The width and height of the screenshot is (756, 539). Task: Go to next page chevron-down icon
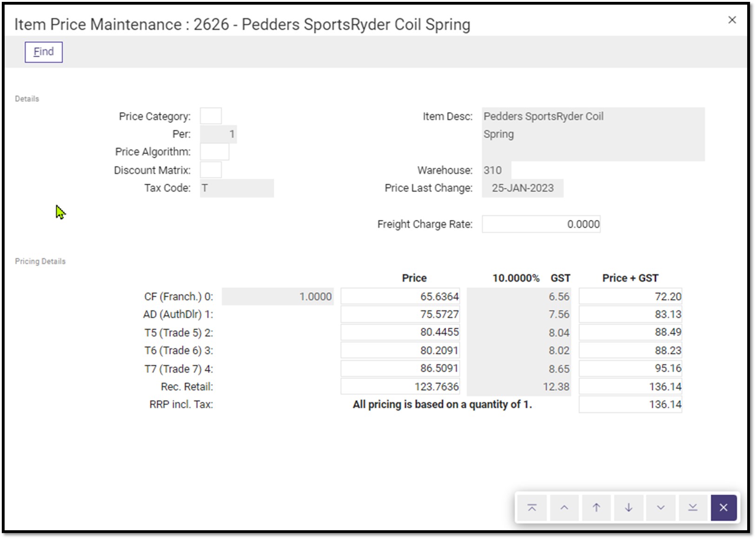point(660,507)
